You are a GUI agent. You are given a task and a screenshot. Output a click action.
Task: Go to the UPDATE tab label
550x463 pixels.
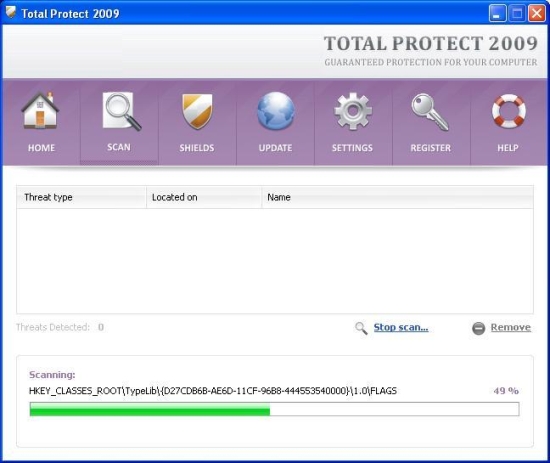275,148
